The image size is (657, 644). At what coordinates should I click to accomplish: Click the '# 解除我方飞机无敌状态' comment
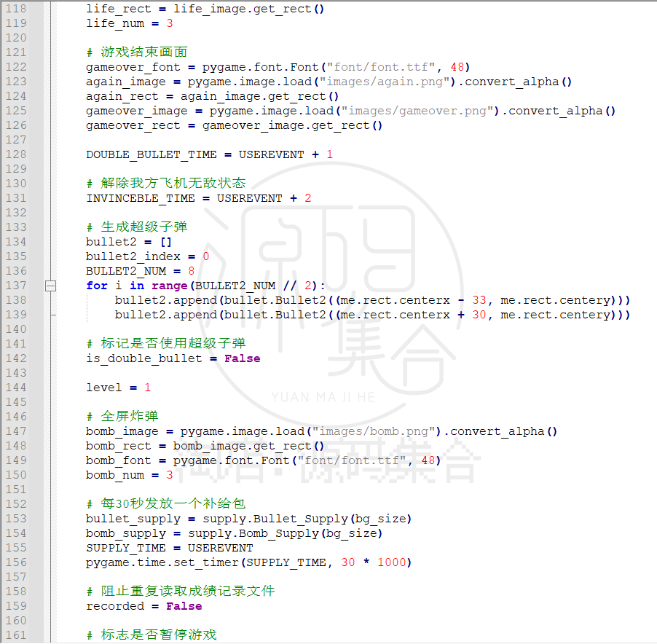point(166,183)
